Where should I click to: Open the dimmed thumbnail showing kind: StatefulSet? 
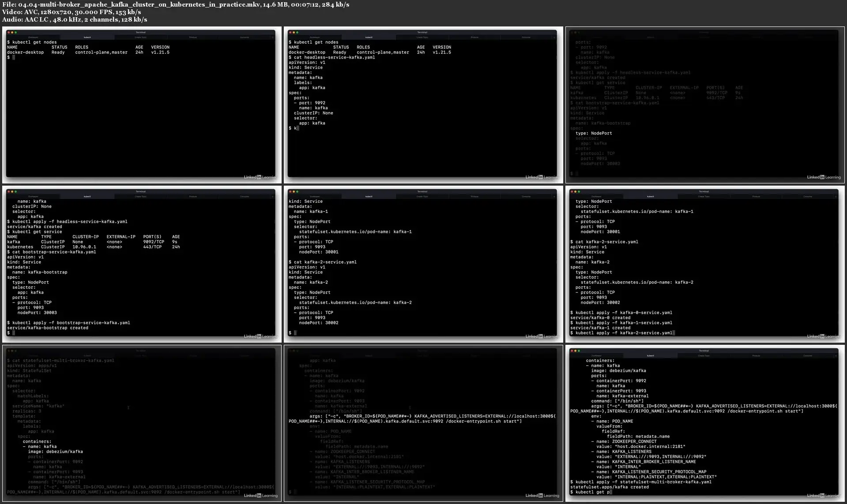click(141, 423)
